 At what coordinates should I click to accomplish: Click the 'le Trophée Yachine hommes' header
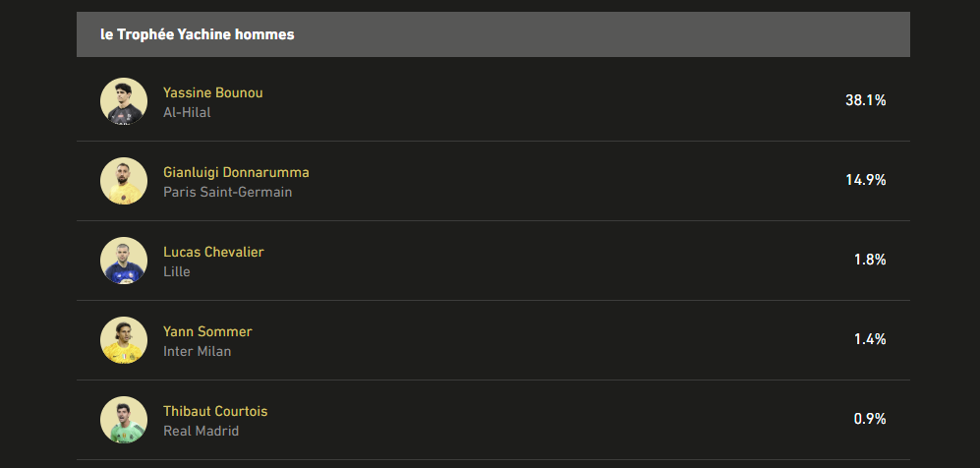coord(198,34)
